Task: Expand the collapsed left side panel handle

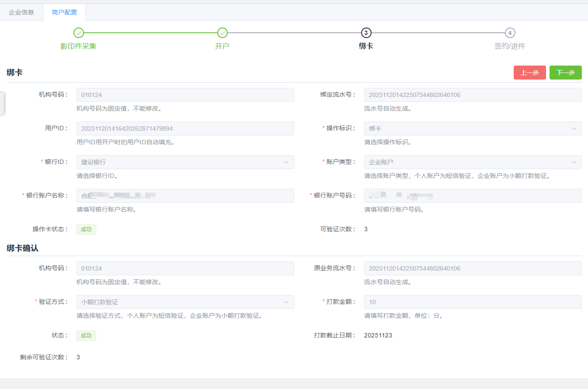Action: pos(2,104)
